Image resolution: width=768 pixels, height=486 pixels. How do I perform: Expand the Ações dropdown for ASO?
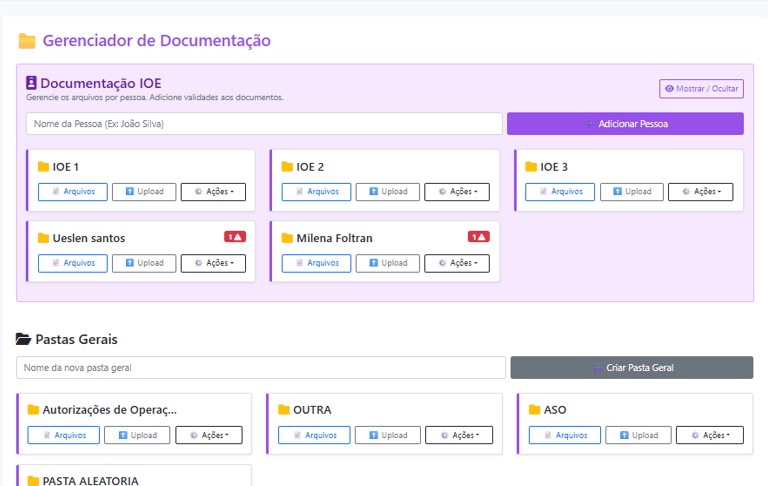pyautogui.click(x=710, y=435)
